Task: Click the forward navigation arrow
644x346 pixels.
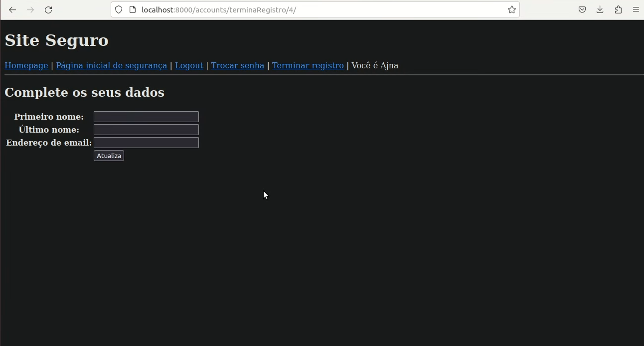Action: 30,9
